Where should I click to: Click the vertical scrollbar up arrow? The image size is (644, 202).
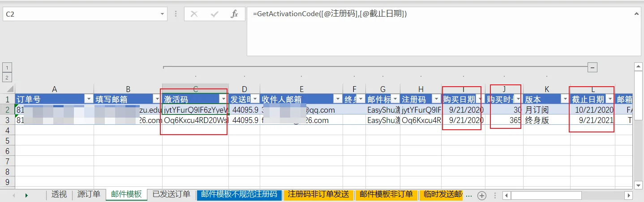click(638, 67)
